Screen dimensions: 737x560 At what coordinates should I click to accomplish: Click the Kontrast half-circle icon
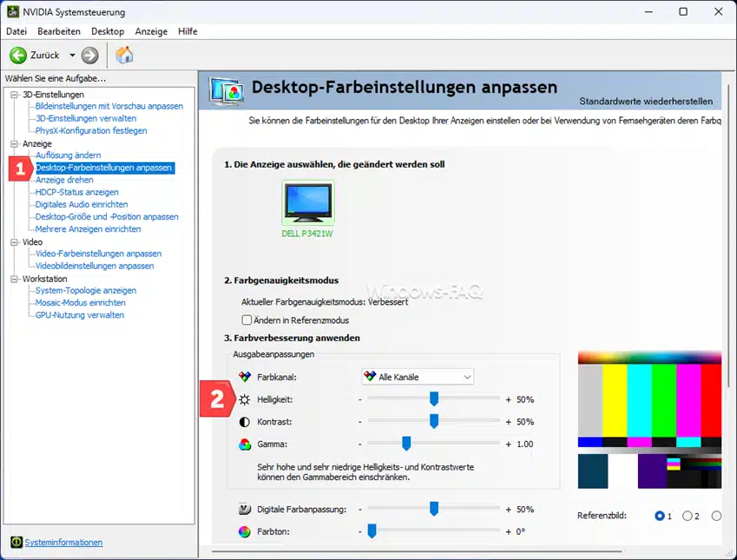(245, 422)
